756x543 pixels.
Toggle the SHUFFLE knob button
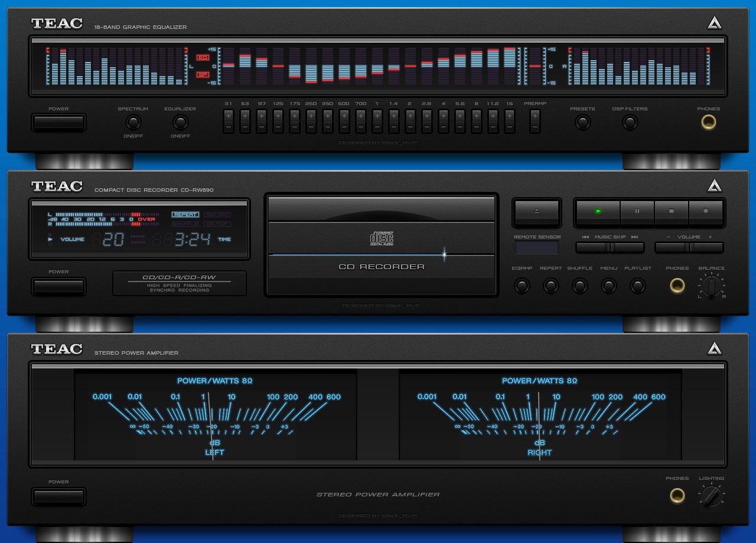580,286
